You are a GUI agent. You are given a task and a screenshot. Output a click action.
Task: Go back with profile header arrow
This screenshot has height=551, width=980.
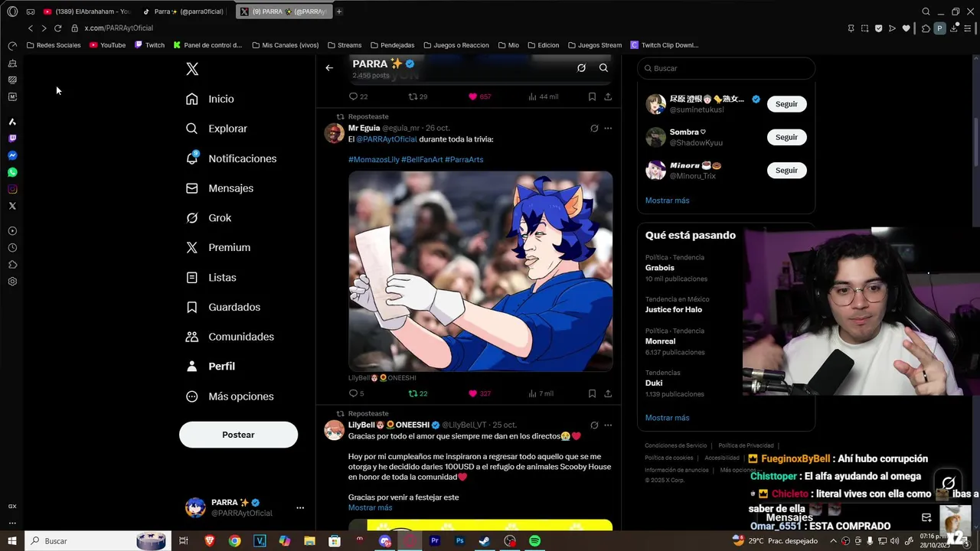(329, 68)
